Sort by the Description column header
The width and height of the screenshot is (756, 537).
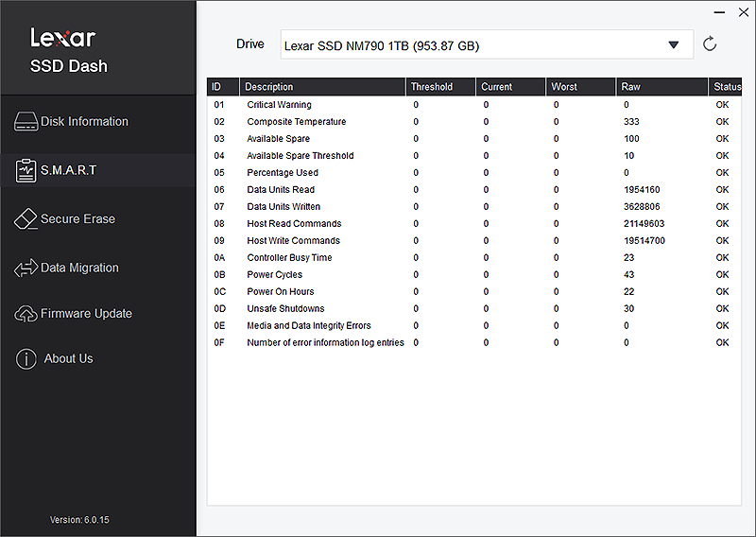[269, 87]
